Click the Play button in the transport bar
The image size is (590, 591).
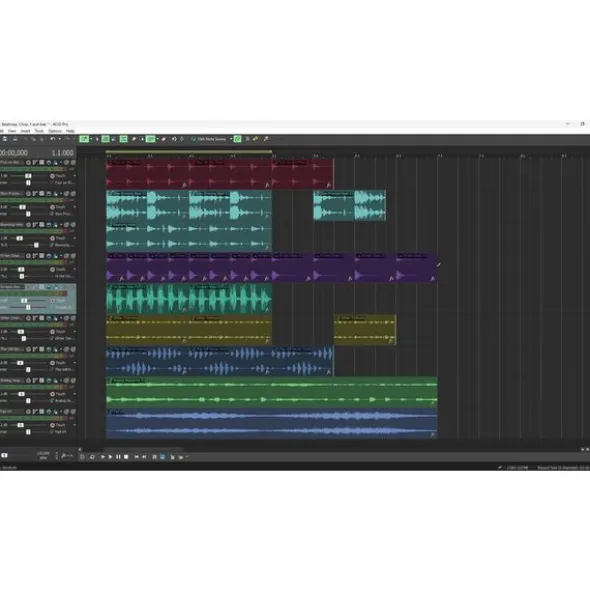pos(110,457)
